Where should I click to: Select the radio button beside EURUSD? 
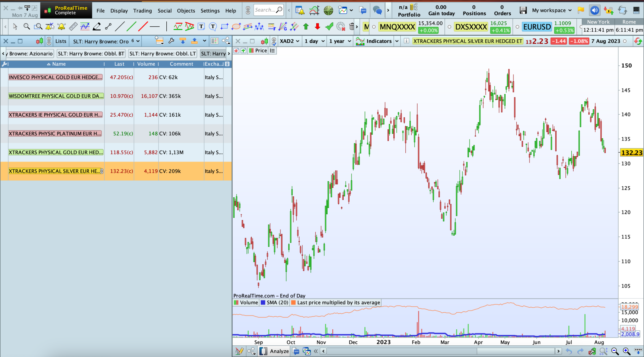click(x=517, y=27)
